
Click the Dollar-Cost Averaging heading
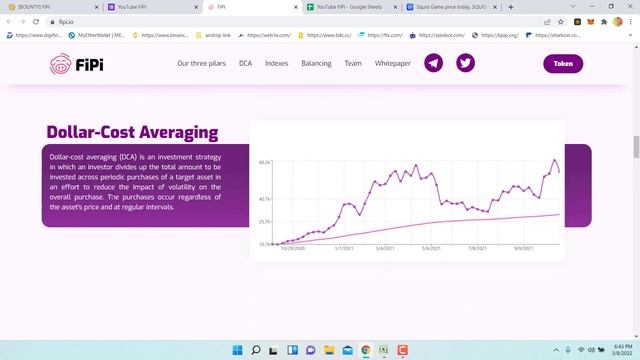[x=132, y=133]
